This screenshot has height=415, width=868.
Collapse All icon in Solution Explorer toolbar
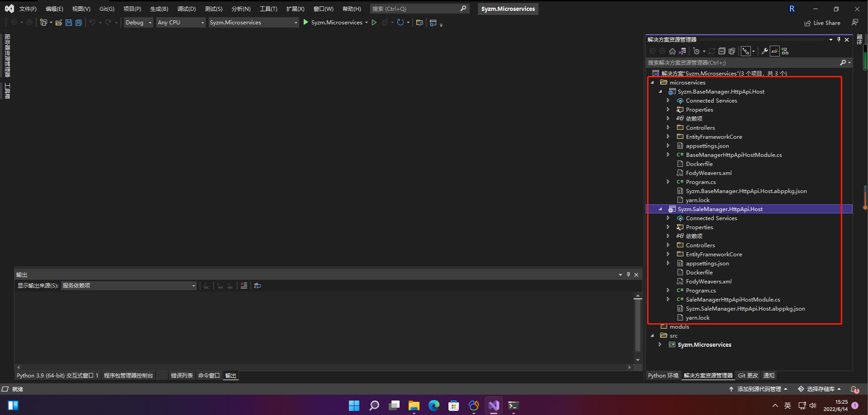point(722,51)
